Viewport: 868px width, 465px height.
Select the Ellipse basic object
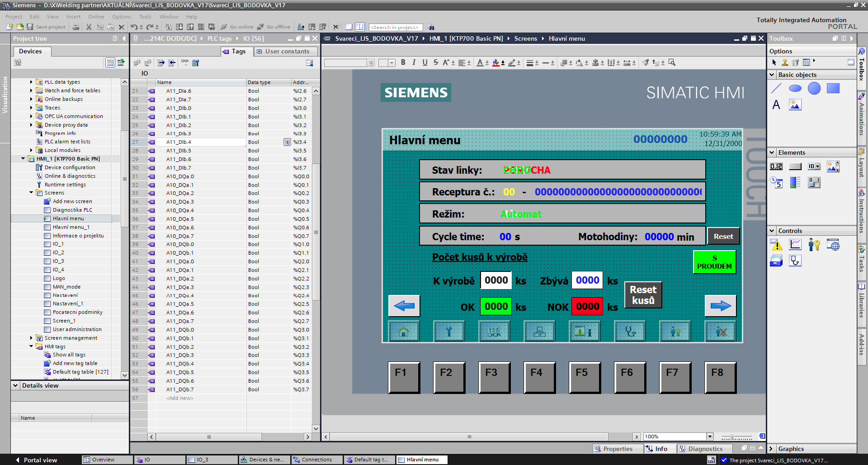pyautogui.click(x=795, y=88)
